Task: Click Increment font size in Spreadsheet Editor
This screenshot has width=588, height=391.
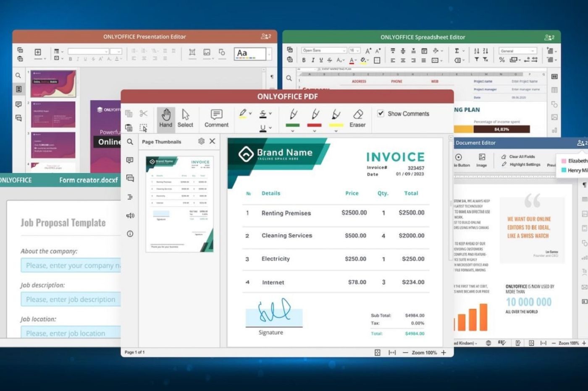Action: tap(368, 51)
